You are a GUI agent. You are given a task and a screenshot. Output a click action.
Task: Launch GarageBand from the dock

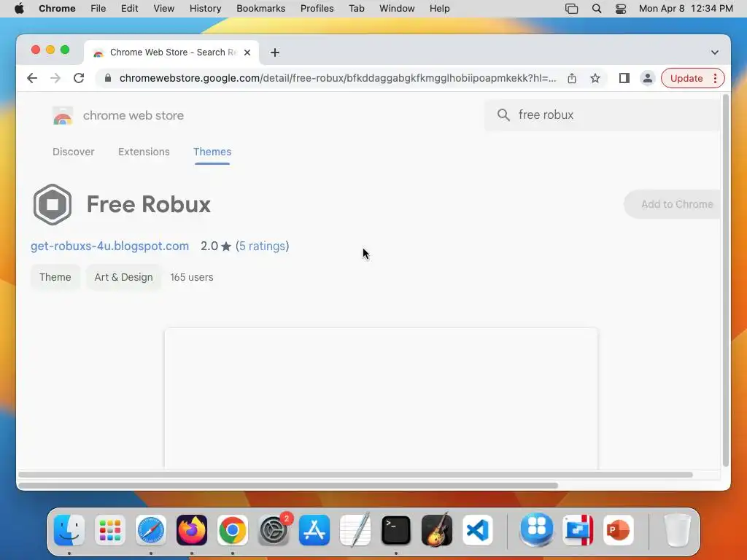click(437, 530)
